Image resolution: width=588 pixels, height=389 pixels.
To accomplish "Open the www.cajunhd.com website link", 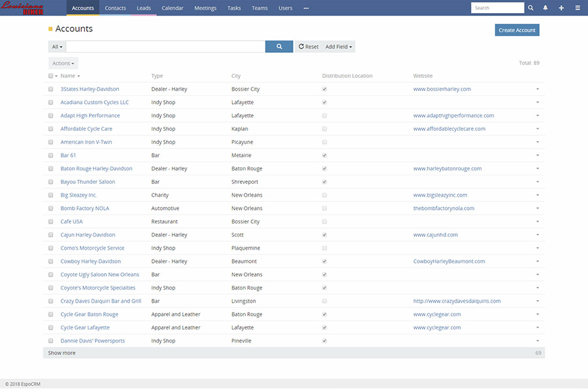I will (435, 235).
